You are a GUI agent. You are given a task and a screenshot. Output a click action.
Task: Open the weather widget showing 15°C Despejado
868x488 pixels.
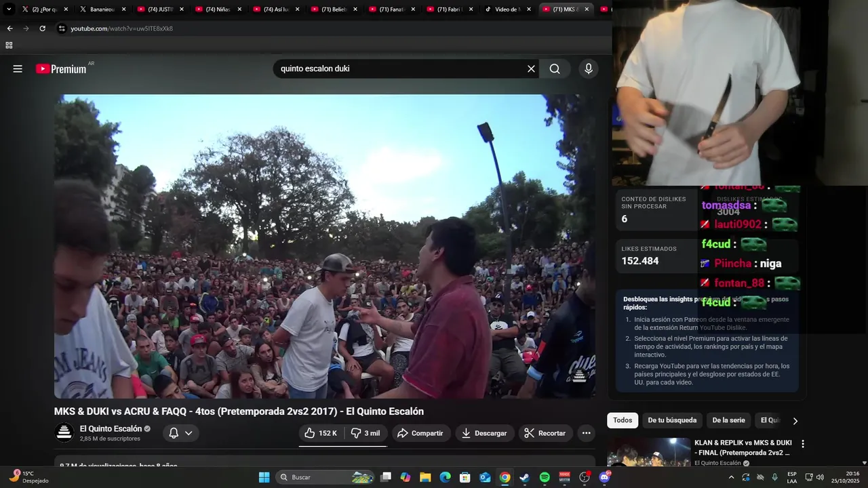click(29, 477)
